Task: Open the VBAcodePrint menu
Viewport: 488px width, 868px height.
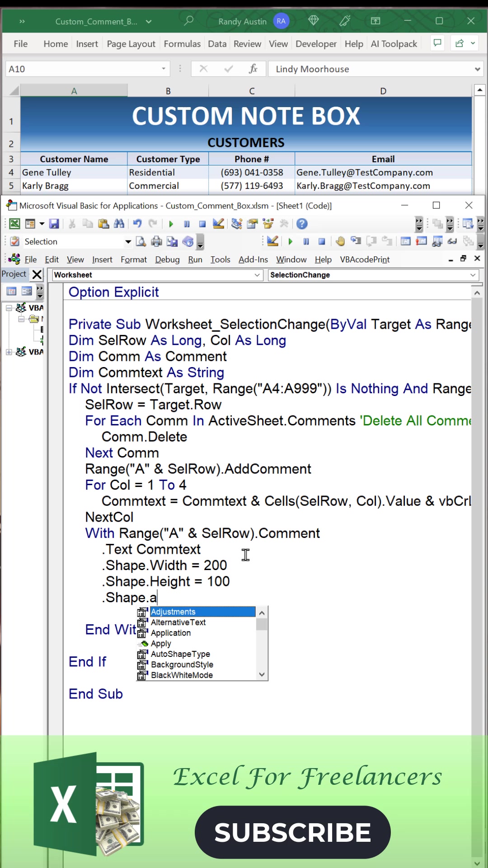Action: click(365, 259)
